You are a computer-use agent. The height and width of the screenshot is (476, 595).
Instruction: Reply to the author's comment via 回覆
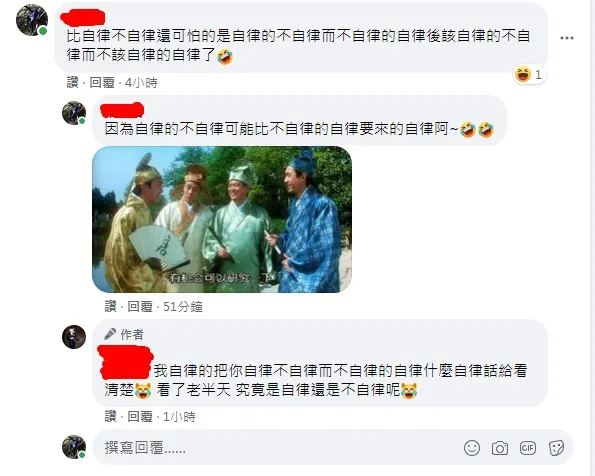point(140,417)
